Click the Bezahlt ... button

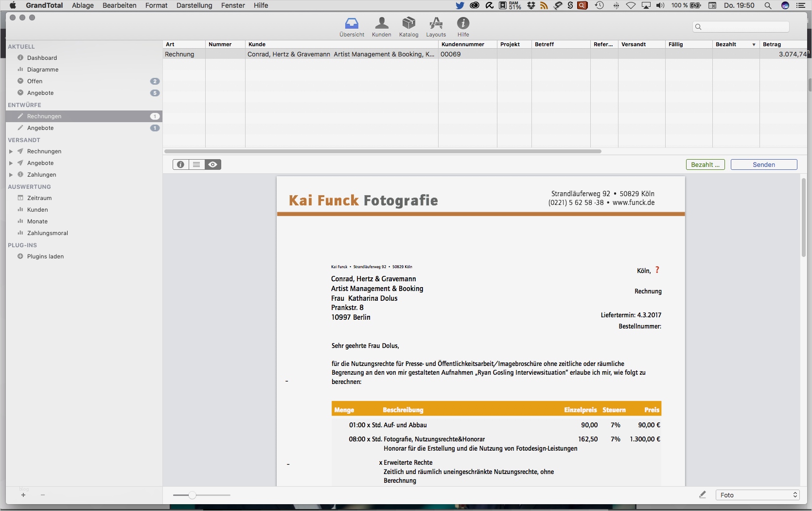(705, 164)
